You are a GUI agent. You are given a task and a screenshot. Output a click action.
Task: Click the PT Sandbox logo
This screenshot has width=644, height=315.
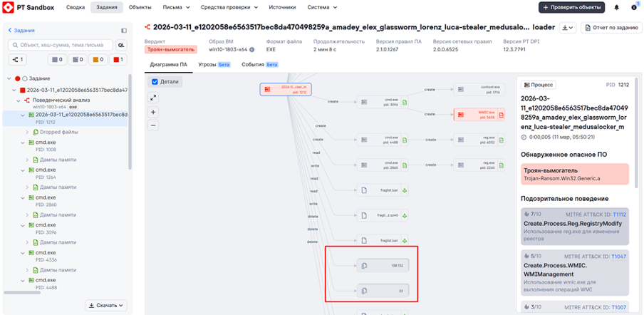(28, 7)
